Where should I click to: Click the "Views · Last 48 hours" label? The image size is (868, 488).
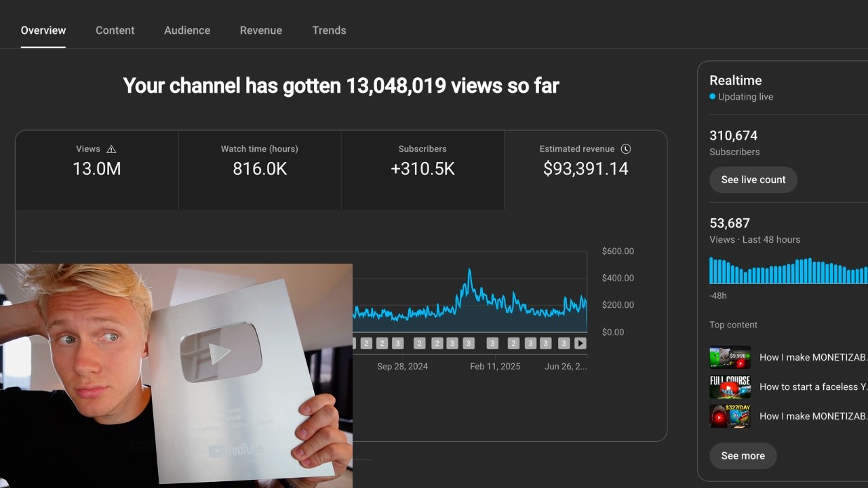pyautogui.click(x=755, y=239)
